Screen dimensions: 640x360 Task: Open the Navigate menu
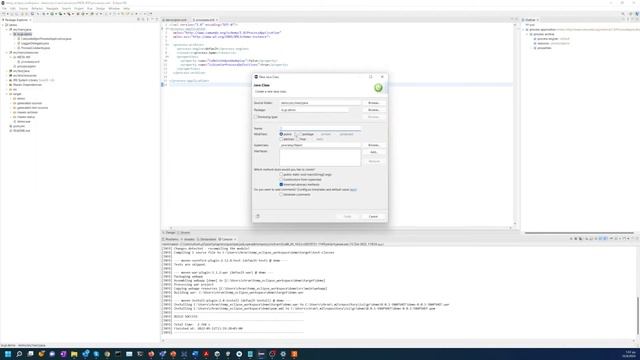point(52,9)
